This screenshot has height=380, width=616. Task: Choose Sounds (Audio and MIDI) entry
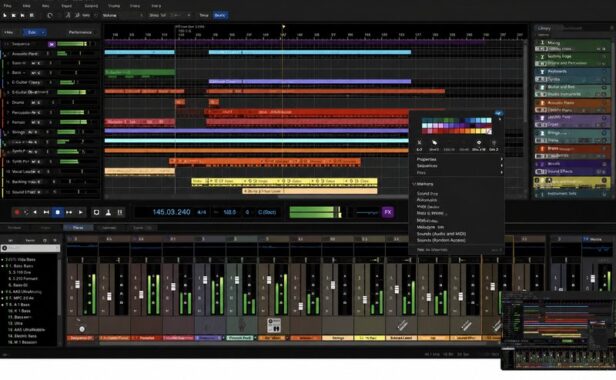pyautogui.click(x=441, y=234)
